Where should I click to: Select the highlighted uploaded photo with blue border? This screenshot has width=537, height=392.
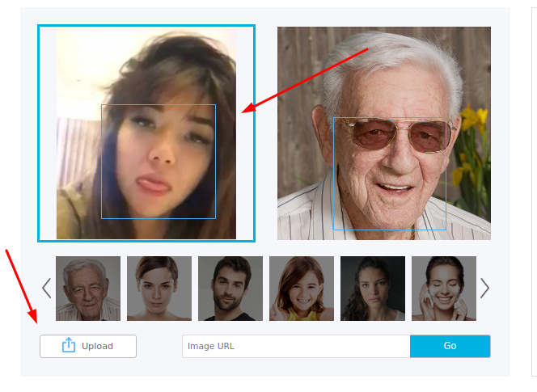tap(146, 133)
